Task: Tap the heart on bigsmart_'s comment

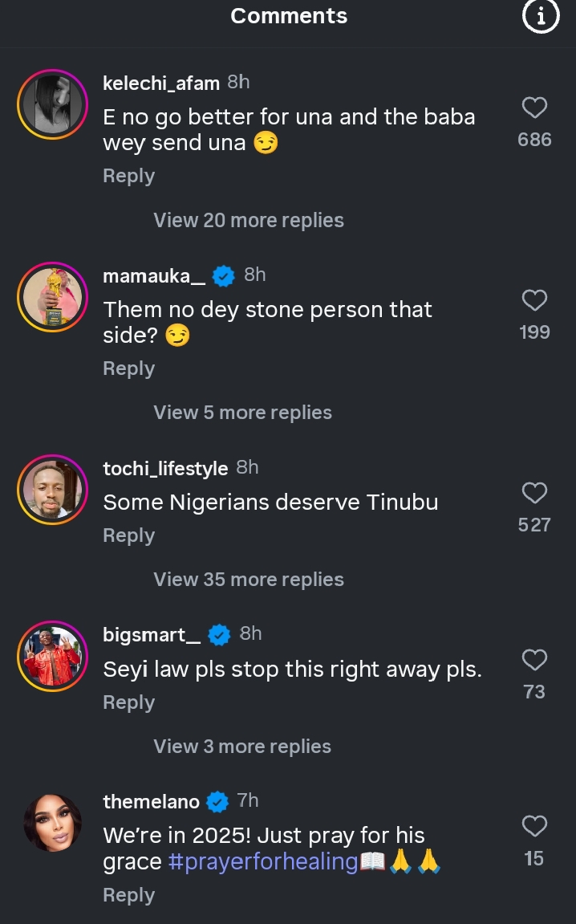Action: pos(534,660)
